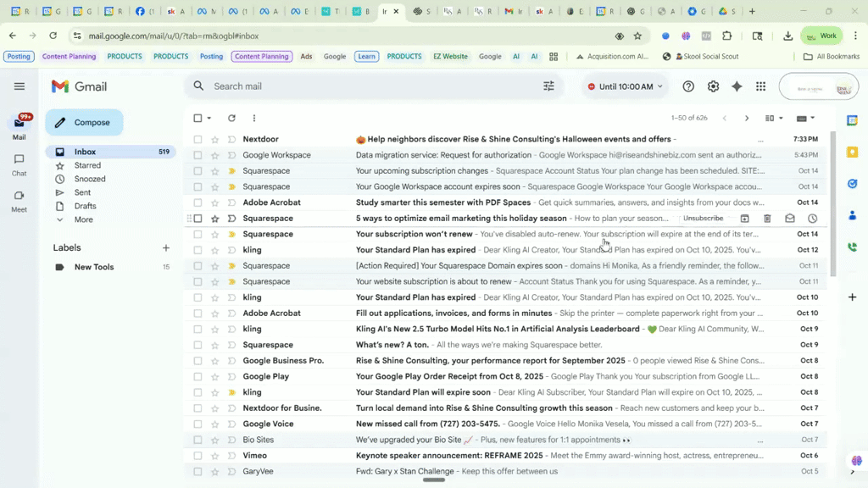The width and height of the screenshot is (868, 488).
Task: Toggle the select-all conversations checkbox
Action: coord(198,118)
